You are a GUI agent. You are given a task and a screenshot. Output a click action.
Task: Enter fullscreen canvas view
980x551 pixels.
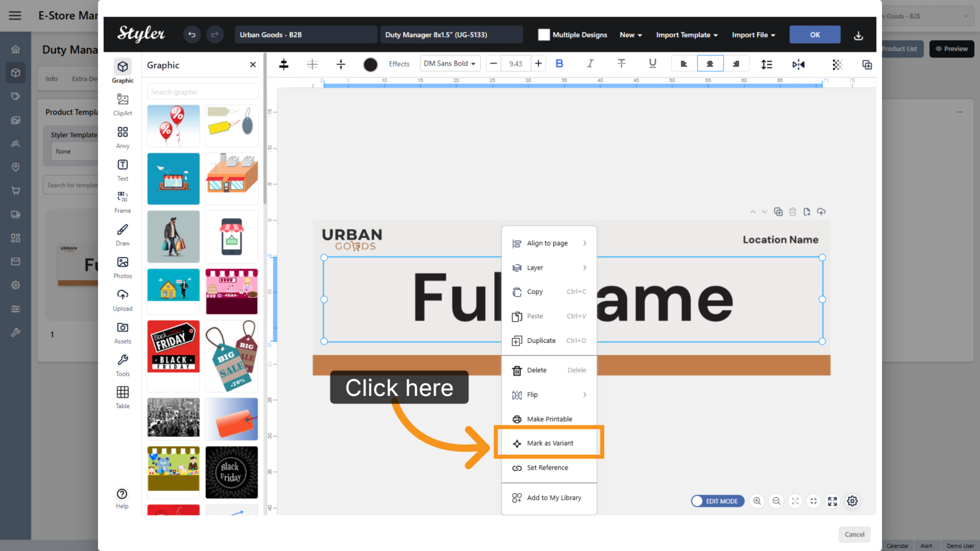(x=832, y=501)
